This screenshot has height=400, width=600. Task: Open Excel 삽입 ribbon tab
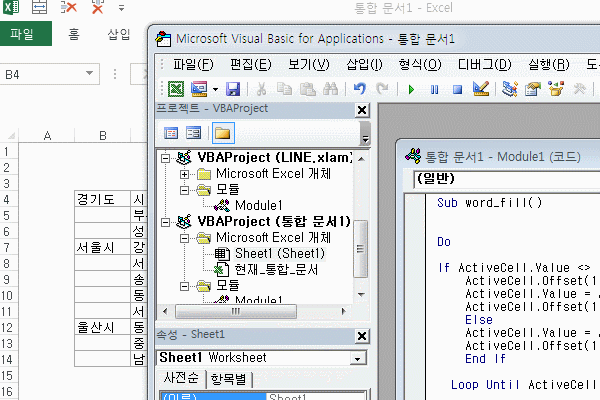119,34
